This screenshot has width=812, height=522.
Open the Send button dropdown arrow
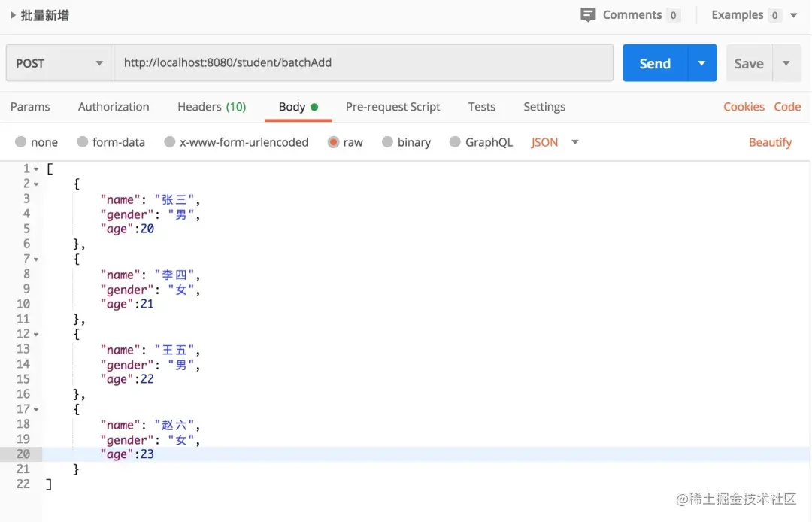point(701,62)
